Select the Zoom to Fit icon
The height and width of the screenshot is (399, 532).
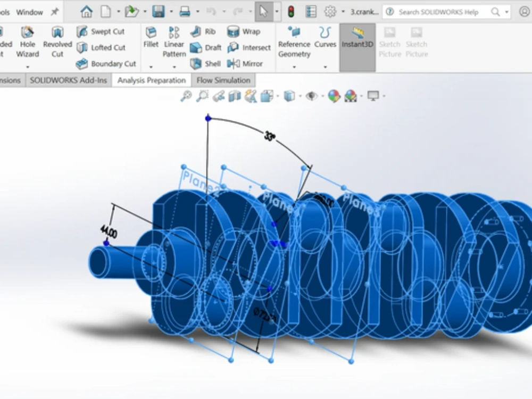click(186, 96)
